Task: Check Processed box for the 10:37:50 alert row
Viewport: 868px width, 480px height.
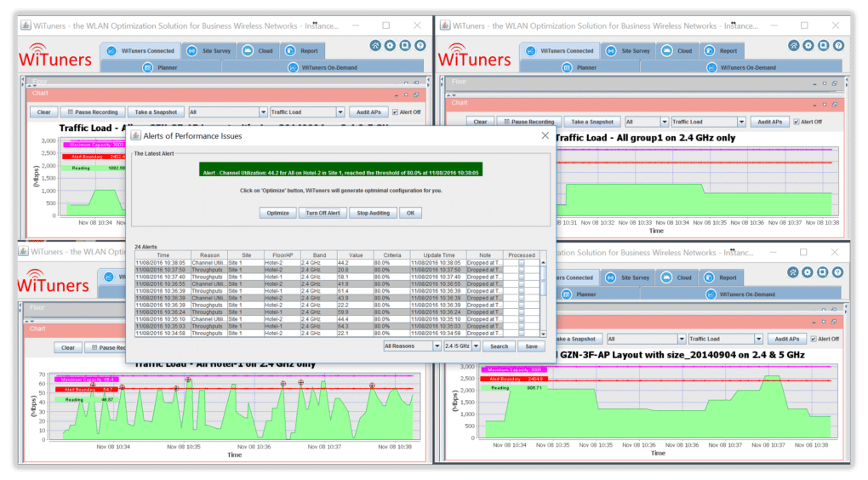Action: (x=521, y=270)
